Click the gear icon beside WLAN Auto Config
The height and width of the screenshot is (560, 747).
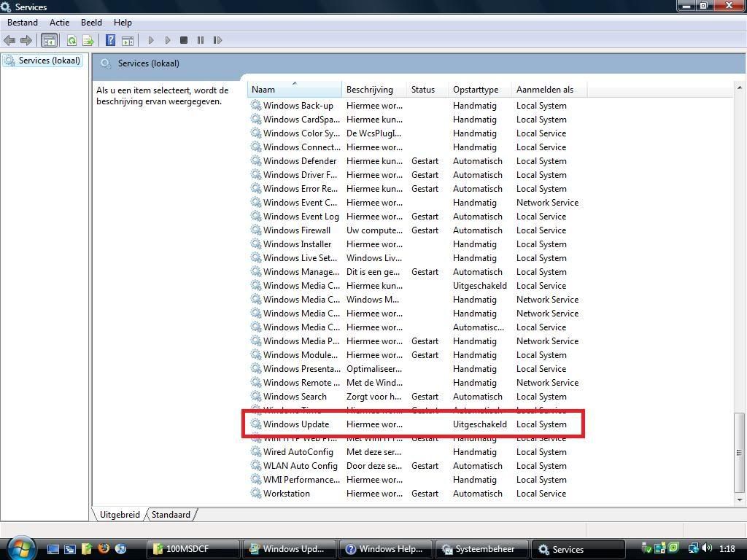256,465
